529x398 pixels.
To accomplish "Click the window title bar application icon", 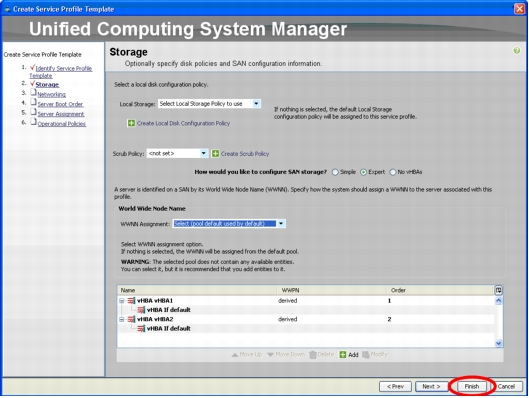I will [x=7, y=9].
